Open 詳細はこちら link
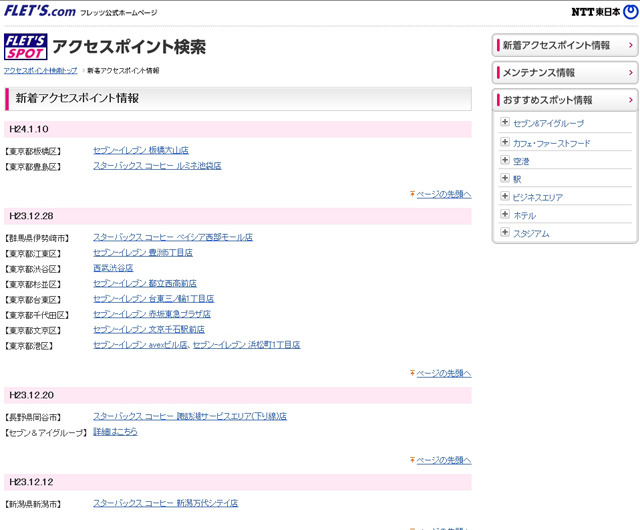 pyautogui.click(x=115, y=432)
